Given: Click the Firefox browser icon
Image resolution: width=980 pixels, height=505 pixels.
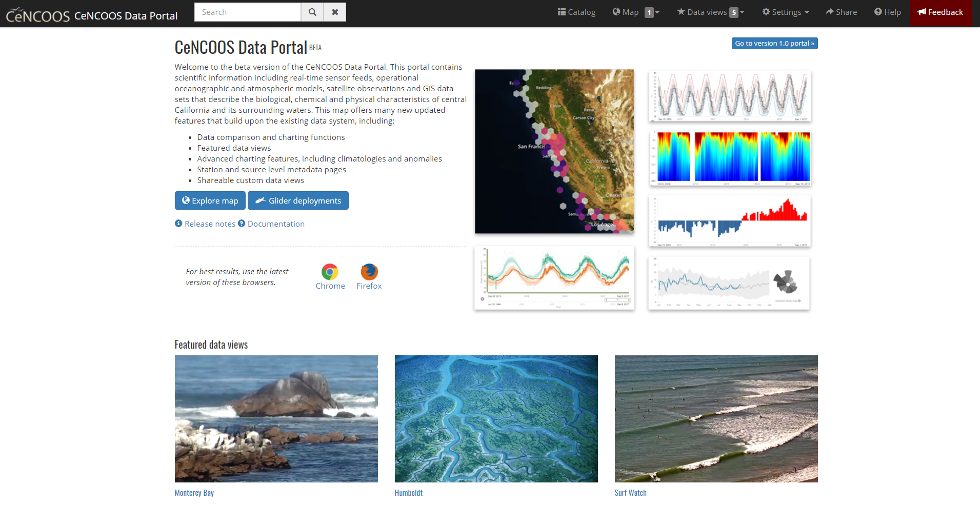Looking at the screenshot, I should (369, 272).
